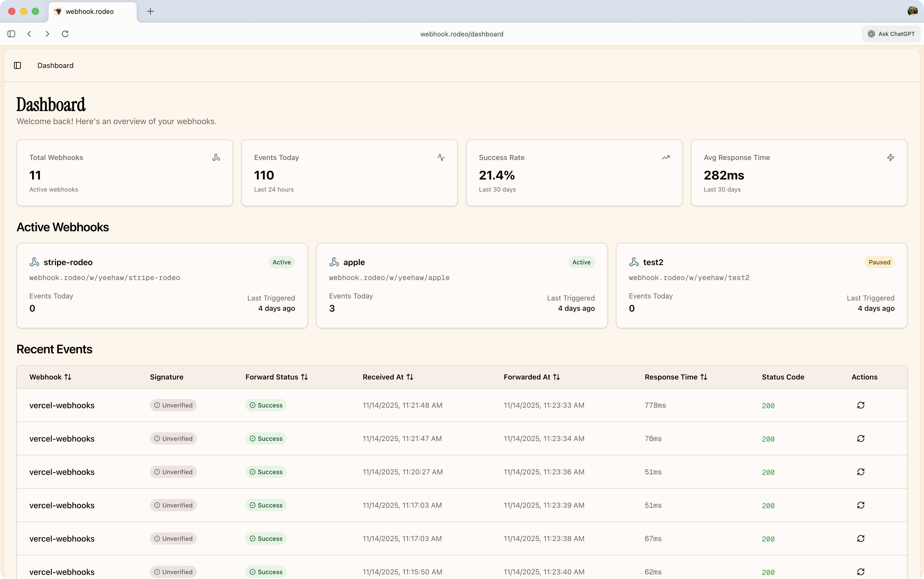Image resolution: width=924 pixels, height=579 pixels.
Task: Click the webhook icon on Total Webhooks card
Action: pos(216,157)
